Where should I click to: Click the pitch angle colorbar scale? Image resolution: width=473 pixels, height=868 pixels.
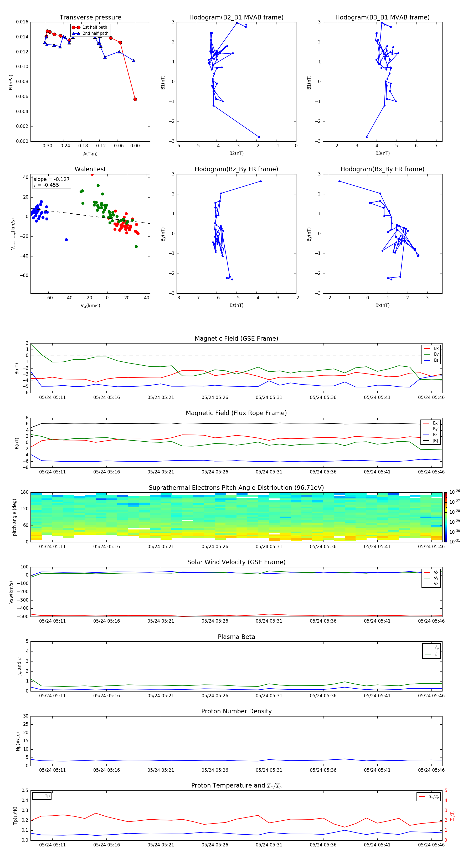(446, 517)
